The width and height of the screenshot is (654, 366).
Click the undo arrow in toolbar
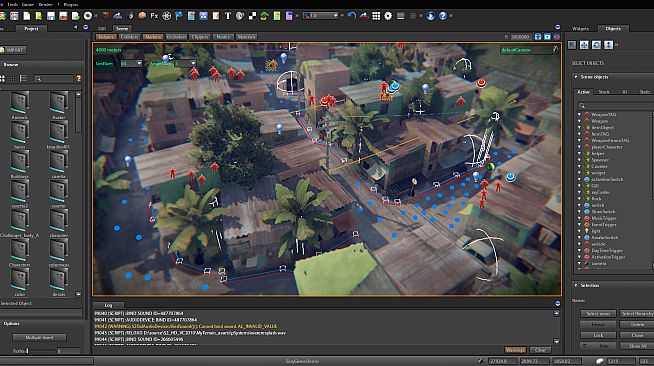coord(352,16)
